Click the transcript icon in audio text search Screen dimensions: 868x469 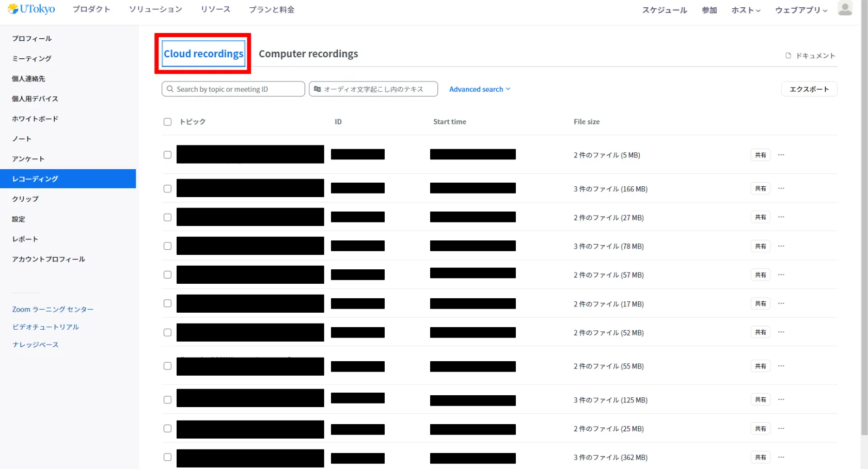[x=318, y=89]
